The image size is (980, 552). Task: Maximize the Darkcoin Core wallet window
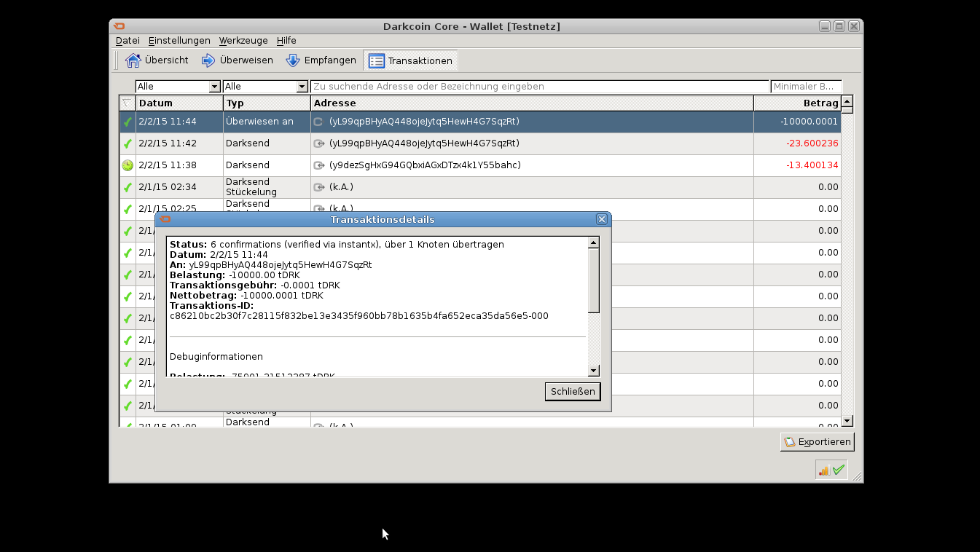tap(839, 26)
